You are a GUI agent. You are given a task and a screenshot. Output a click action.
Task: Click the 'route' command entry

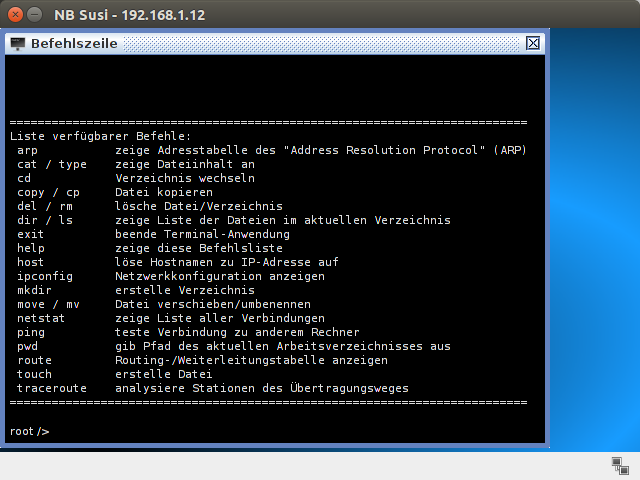click(35, 360)
